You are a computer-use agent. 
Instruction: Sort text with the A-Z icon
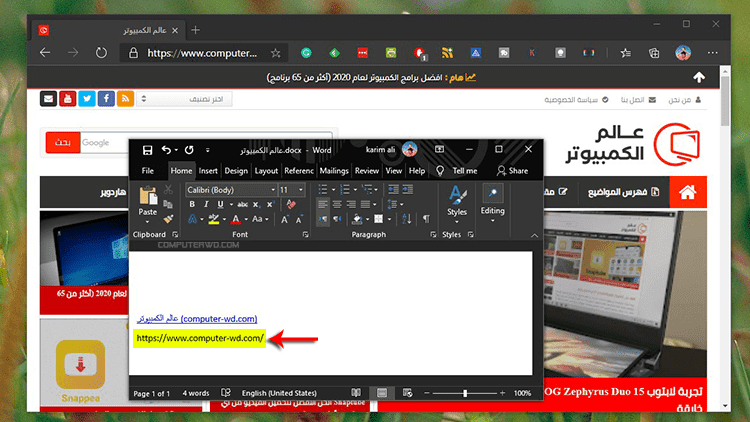407,219
